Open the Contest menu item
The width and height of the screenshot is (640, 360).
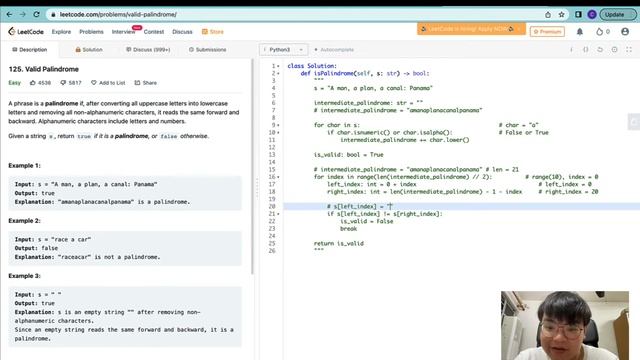point(153,32)
